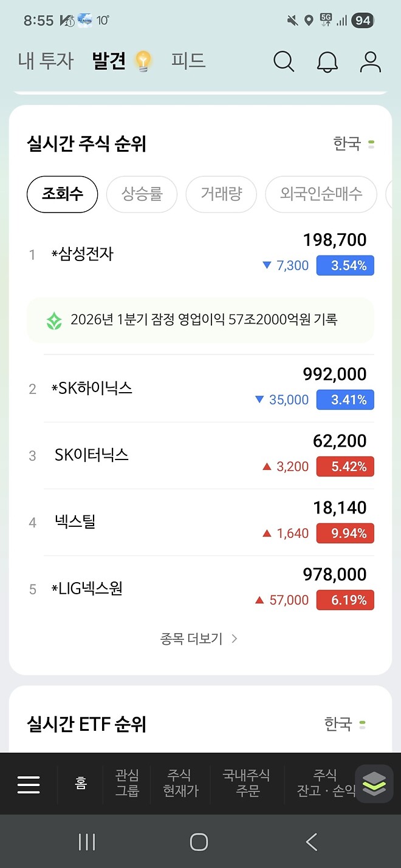The width and height of the screenshot is (401, 868).
Task: Switch to the 피드 tab
Action: click(190, 61)
